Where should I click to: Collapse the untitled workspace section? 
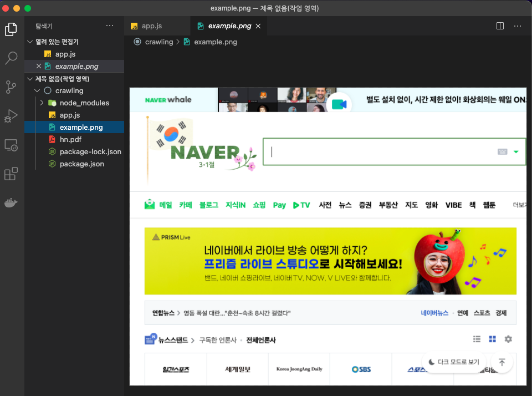[x=30, y=79]
